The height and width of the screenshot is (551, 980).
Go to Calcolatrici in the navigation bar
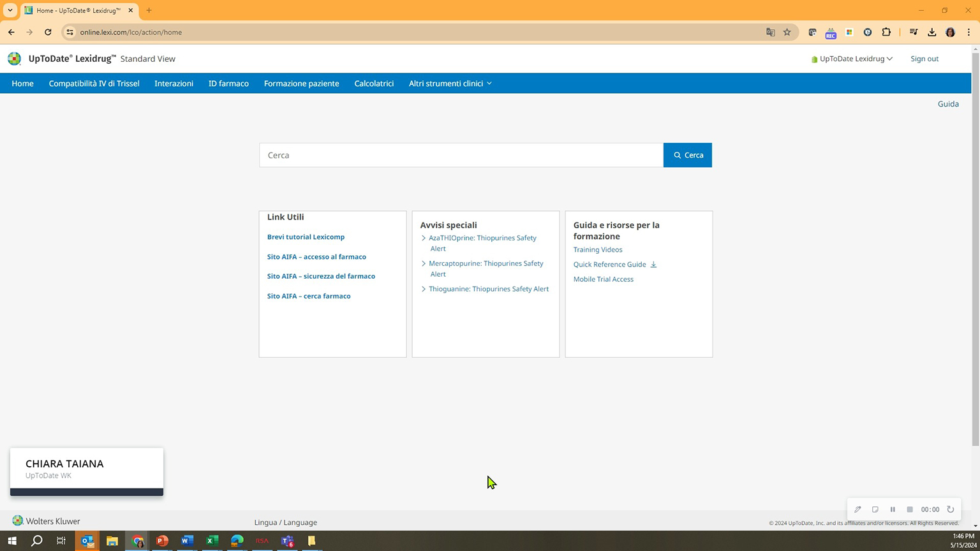tap(374, 84)
